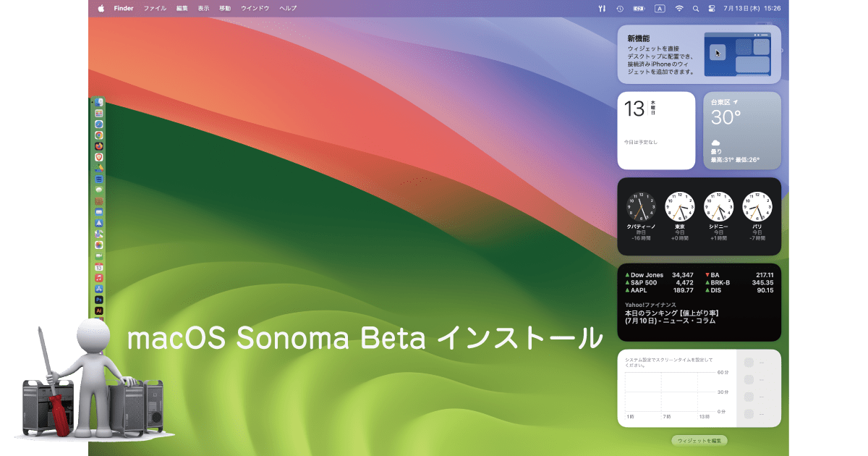This screenshot has height=456, width=868.
Task: Open input source A menu
Action: [660, 9]
